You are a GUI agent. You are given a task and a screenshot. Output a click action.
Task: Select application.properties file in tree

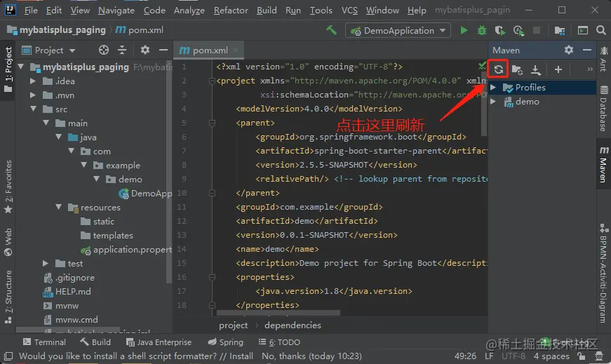(x=126, y=250)
